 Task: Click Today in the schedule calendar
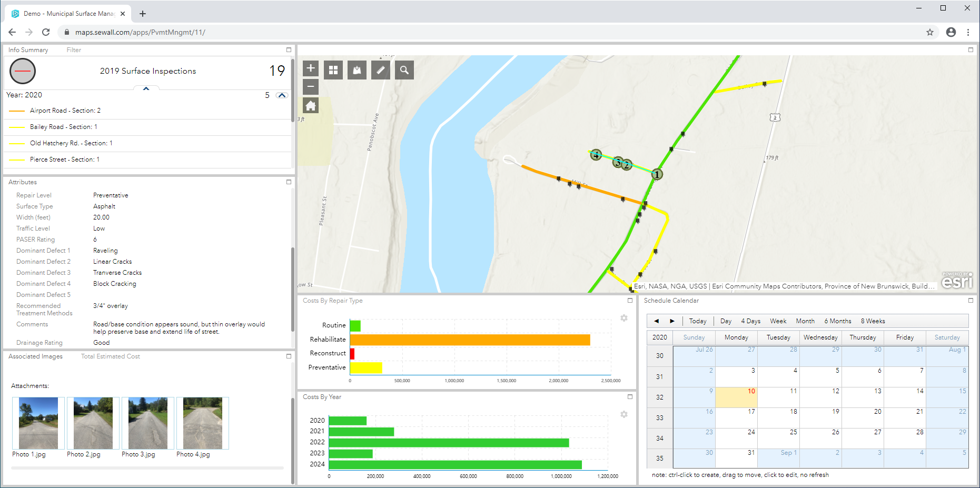pos(698,321)
